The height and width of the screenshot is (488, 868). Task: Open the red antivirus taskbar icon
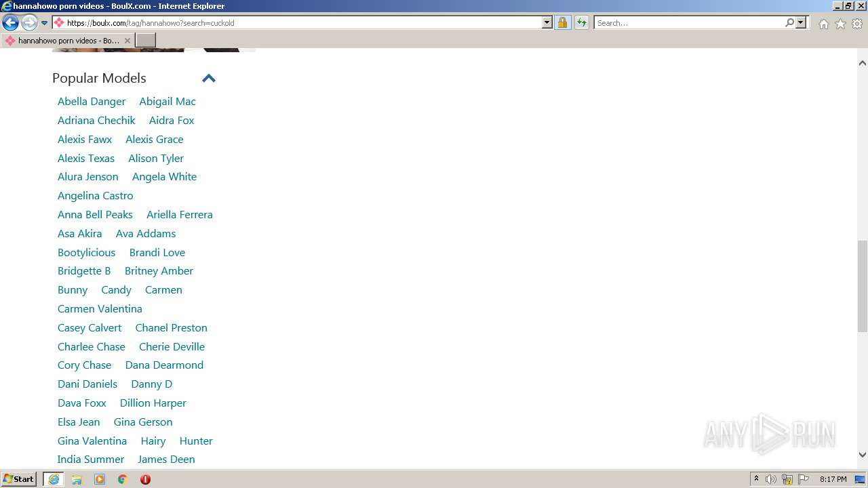pos(145,479)
